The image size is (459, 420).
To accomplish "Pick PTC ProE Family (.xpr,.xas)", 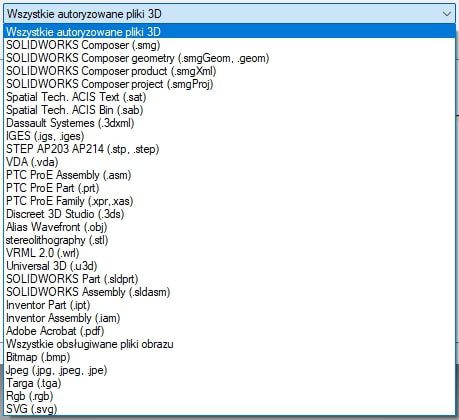I will tap(229, 201).
